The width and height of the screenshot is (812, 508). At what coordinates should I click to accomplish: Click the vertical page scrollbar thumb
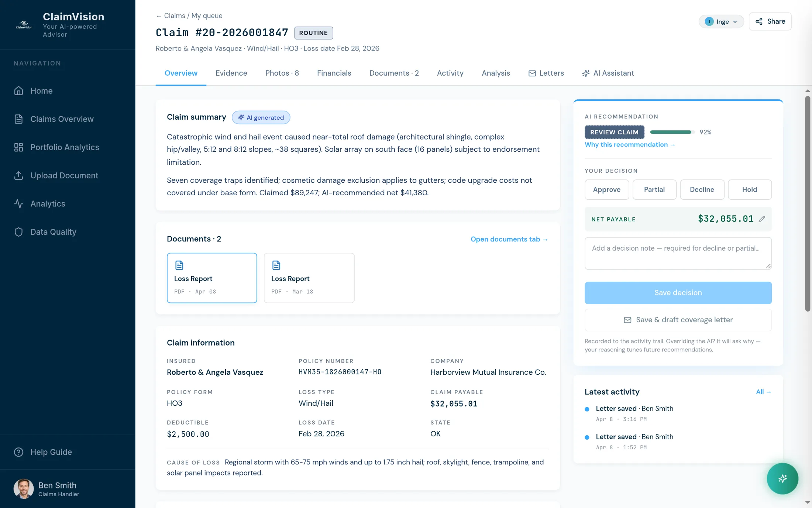click(808, 204)
